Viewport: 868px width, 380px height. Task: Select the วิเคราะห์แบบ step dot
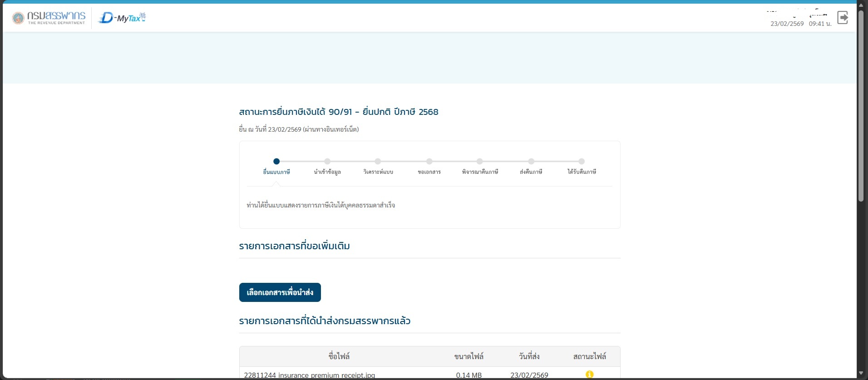click(378, 161)
